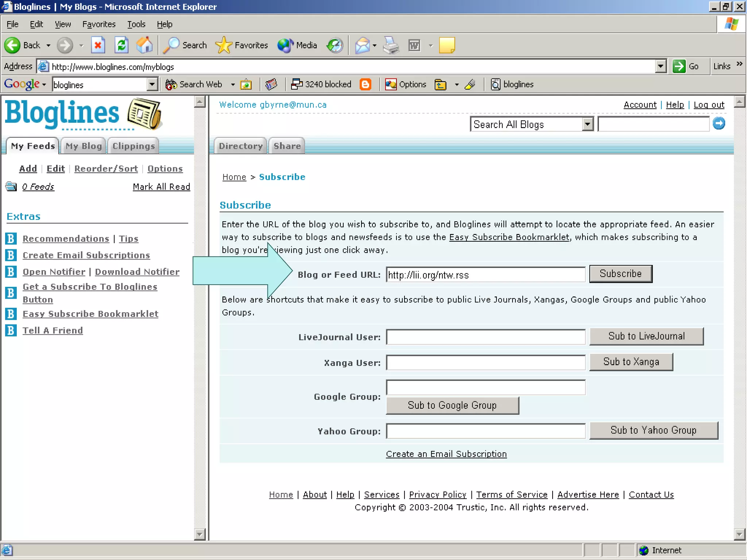Viewport: 747px width, 560px height.
Task: Expand the Google toolbar search box dropdown
Action: 152,84
